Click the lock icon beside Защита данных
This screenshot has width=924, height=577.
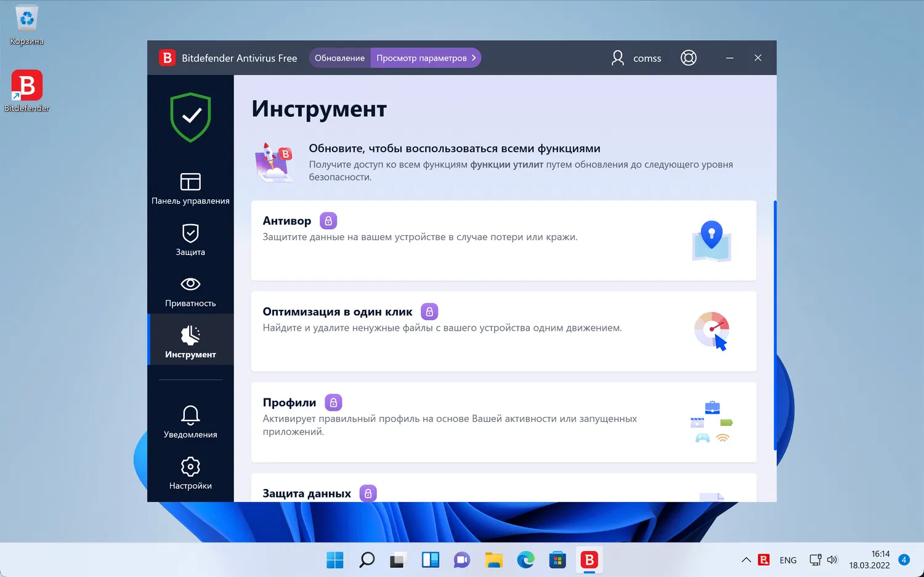tap(368, 493)
